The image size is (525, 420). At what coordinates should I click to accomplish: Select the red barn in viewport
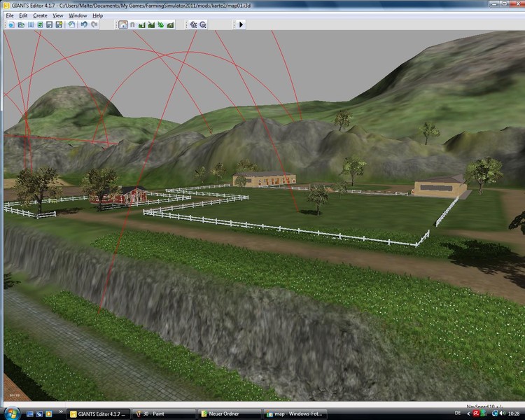tap(120, 196)
